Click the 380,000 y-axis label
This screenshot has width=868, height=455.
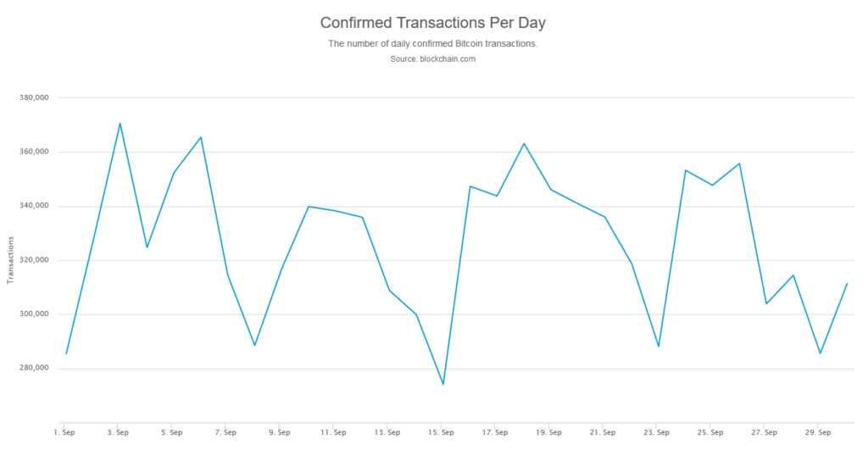tap(34, 97)
